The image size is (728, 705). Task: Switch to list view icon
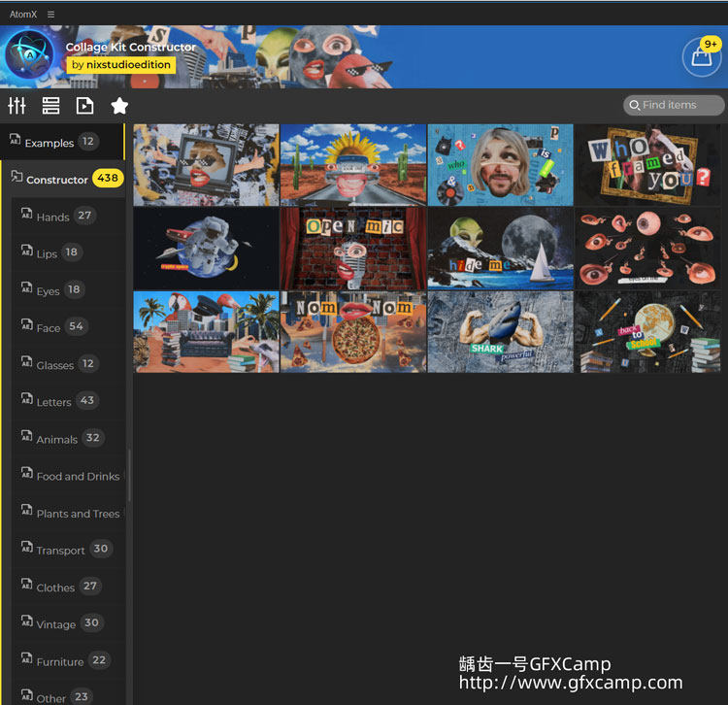point(50,106)
